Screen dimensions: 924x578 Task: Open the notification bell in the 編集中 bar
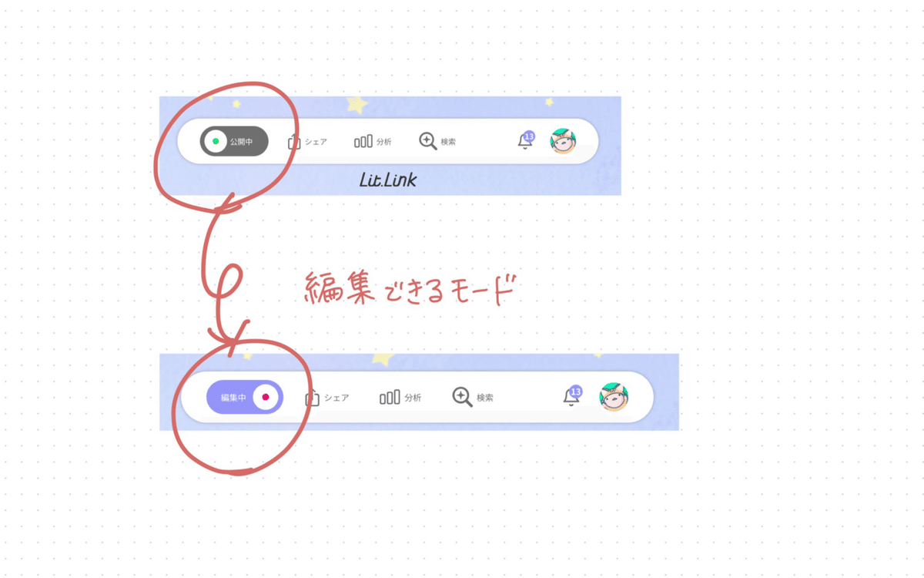pyautogui.click(x=571, y=398)
